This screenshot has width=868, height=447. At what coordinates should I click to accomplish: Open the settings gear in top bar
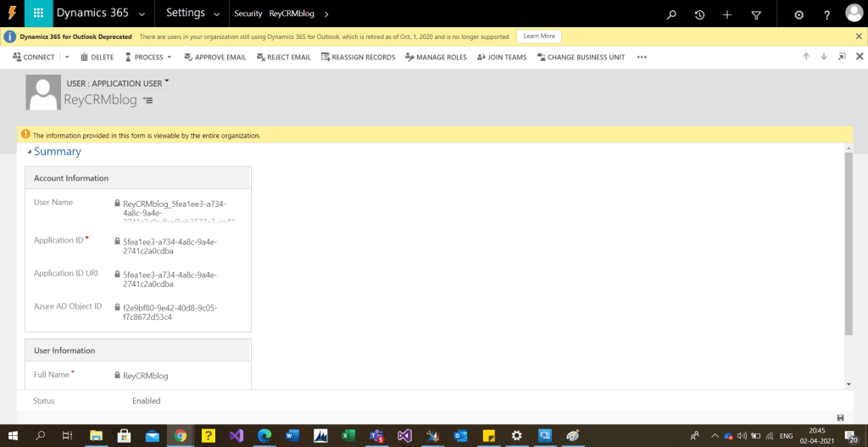point(798,14)
